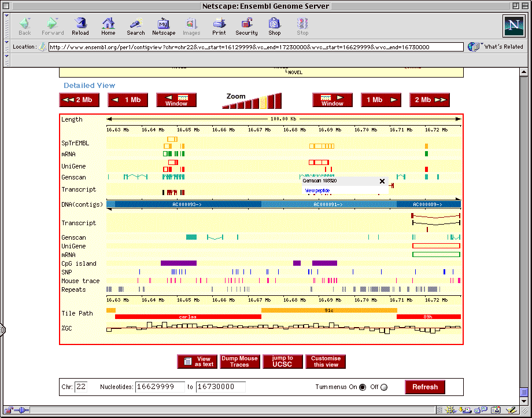Image resolution: width=532 pixels, height=418 pixels.
Task: Click the end nucleotide field 16730000
Action: [x=221, y=387]
